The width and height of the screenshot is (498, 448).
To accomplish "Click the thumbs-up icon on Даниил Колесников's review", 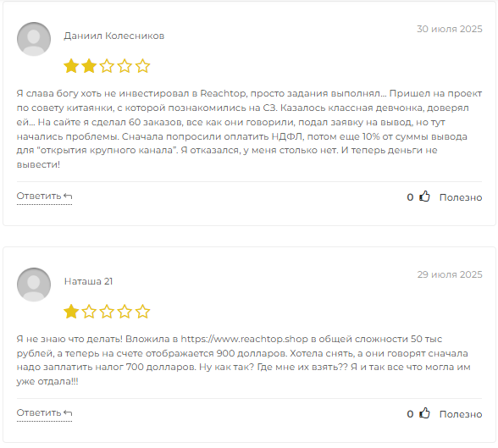I will point(424,196).
